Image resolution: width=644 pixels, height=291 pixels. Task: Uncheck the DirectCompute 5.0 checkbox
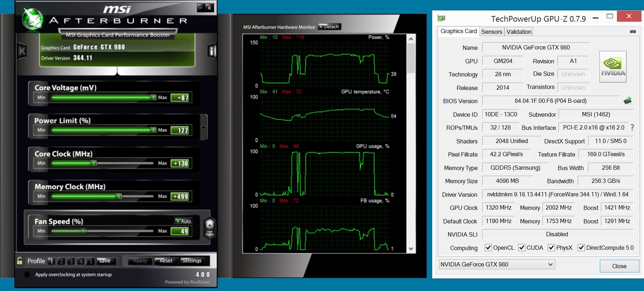tap(581, 248)
